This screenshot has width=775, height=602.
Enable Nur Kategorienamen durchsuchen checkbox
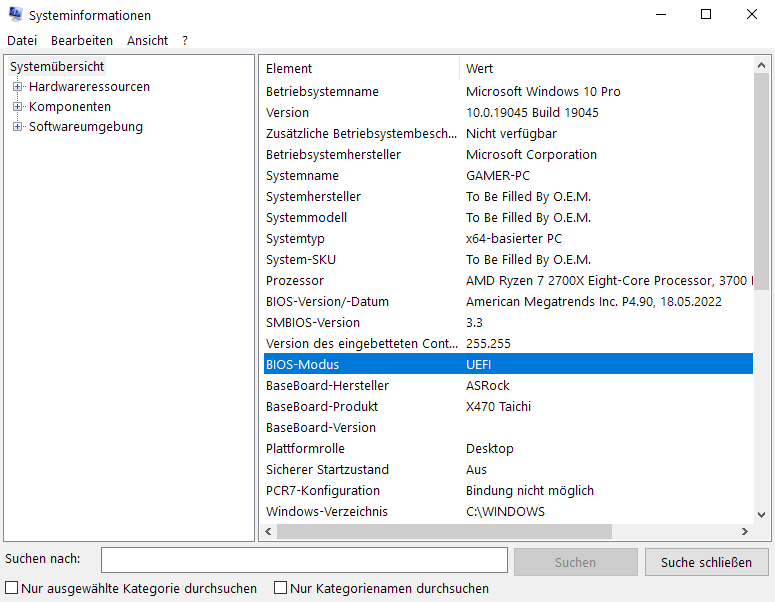pos(280,588)
